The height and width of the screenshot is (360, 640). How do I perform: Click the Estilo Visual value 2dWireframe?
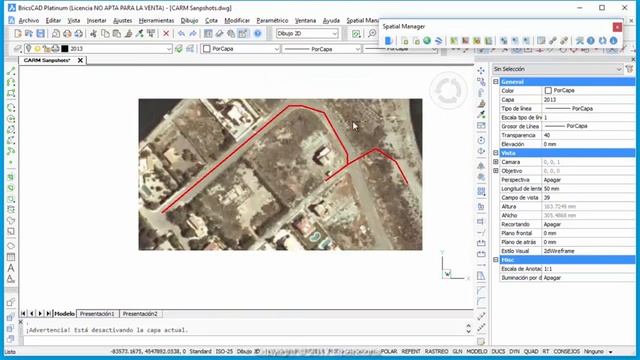(x=588, y=251)
